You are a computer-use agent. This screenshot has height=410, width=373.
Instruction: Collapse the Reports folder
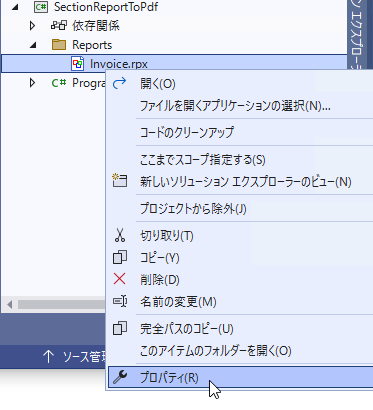33,45
